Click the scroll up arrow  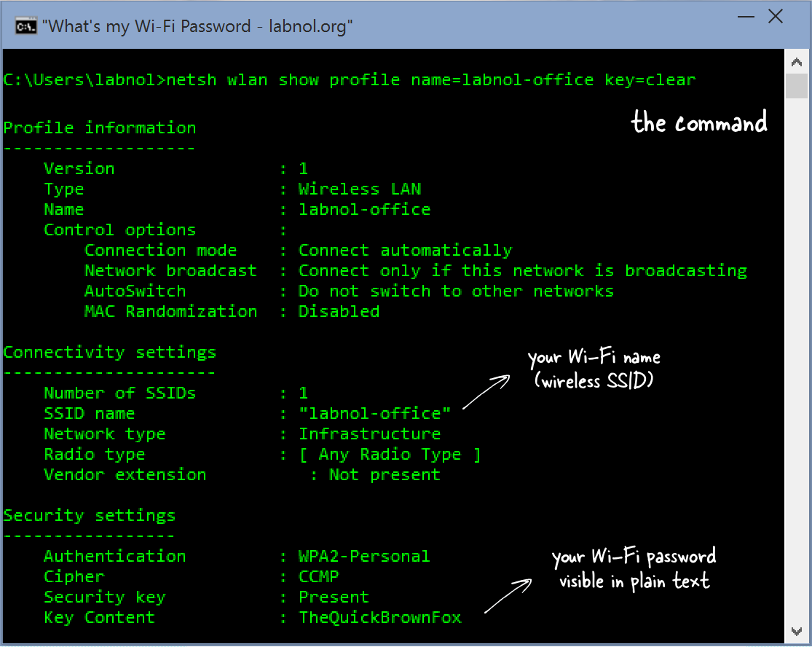(797, 62)
